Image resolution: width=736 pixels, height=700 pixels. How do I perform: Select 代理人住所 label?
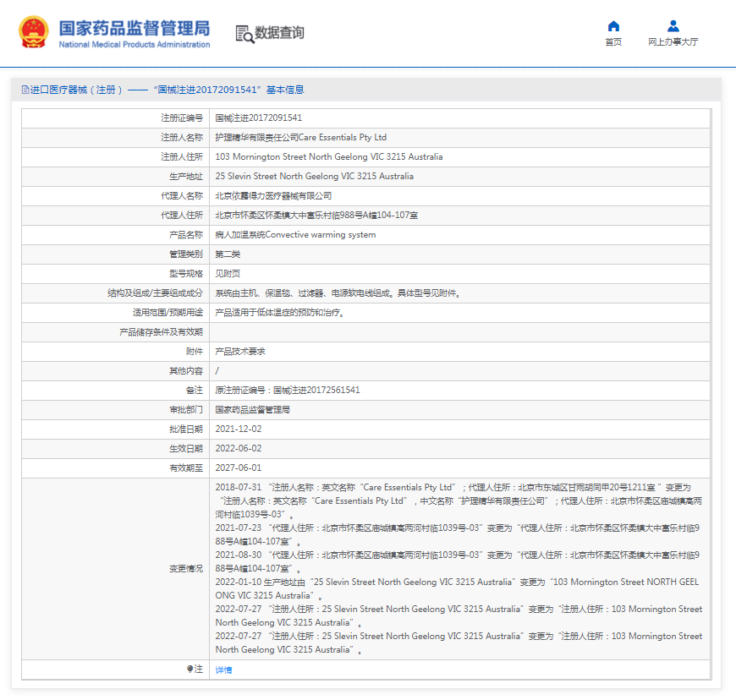(x=182, y=216)
